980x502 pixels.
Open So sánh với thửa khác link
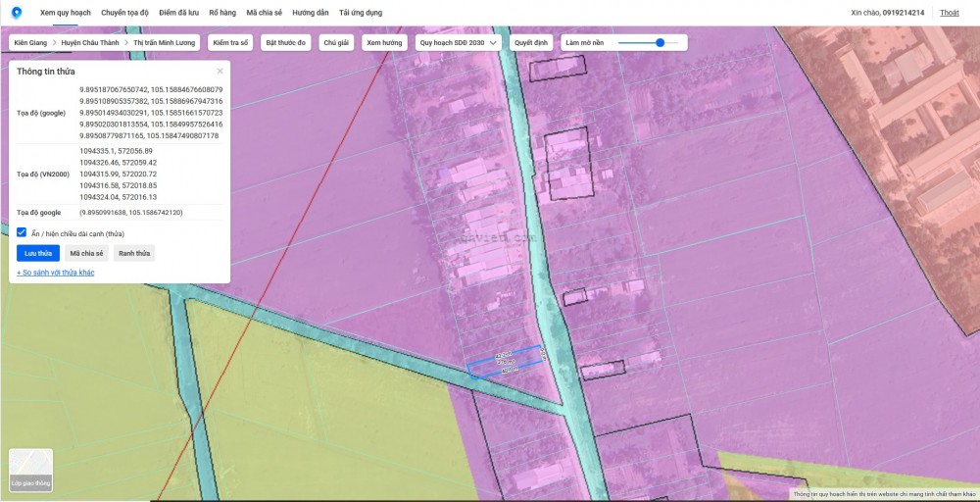click(56, 273)
